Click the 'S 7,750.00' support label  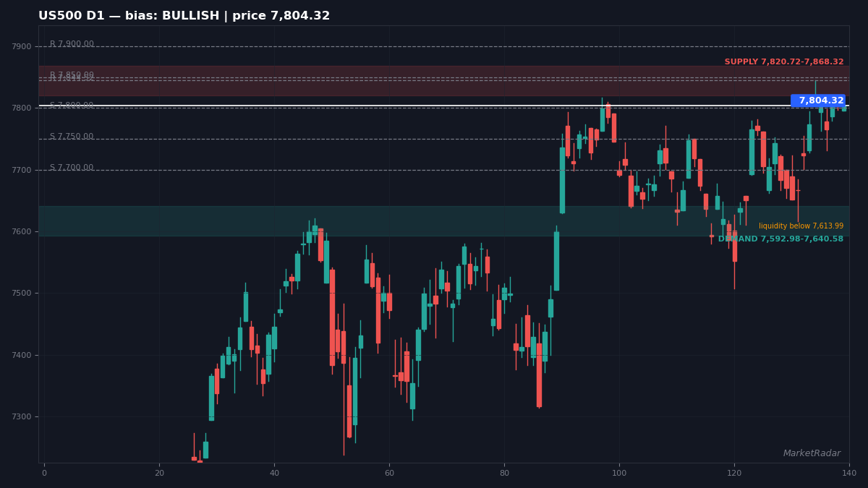pos(72,137)
